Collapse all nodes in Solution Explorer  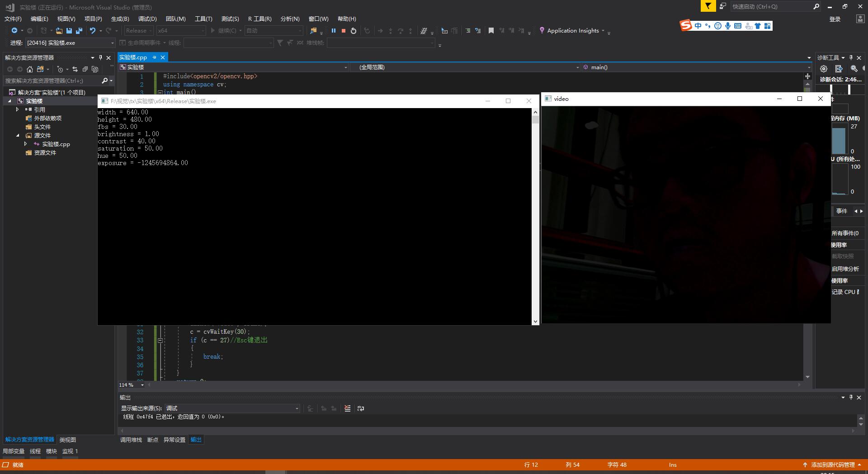[85, 69]
